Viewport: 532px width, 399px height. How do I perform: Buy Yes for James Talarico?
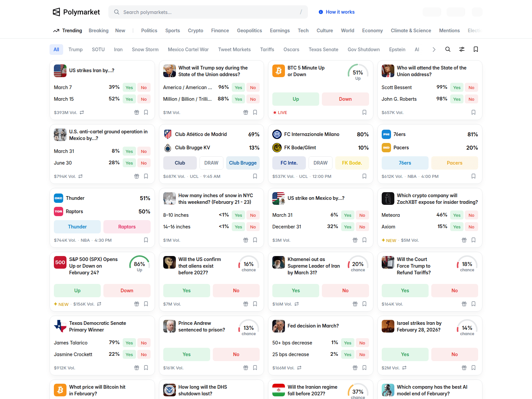(x=129, y=343)
